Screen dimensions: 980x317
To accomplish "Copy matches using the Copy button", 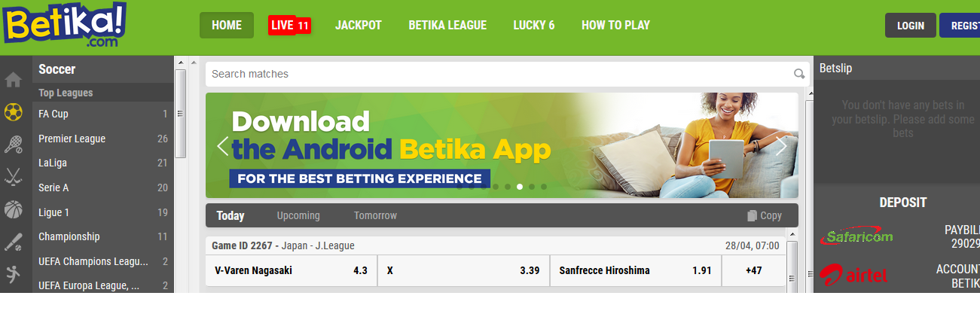I will 765,215.
